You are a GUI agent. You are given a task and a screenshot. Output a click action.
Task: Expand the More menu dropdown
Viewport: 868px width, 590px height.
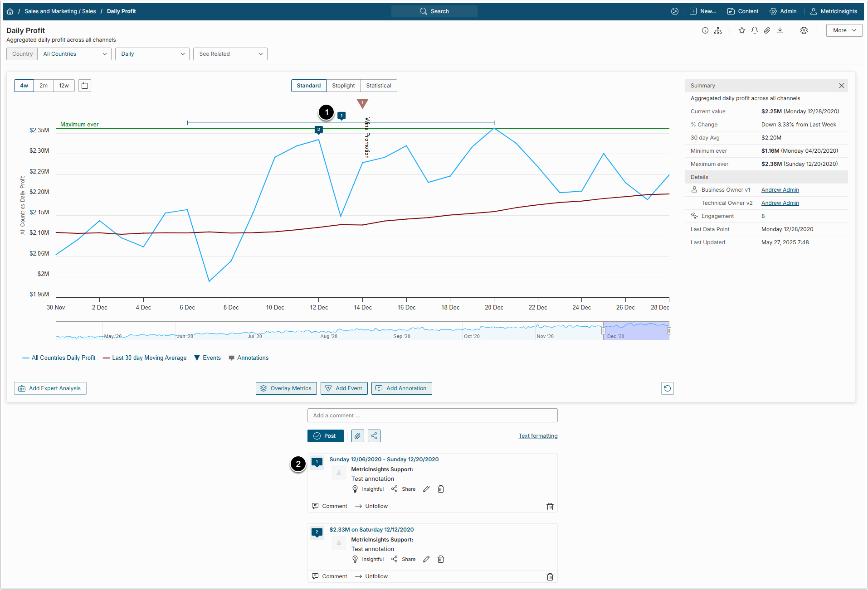pyautogui.click(x=844, y=30)
